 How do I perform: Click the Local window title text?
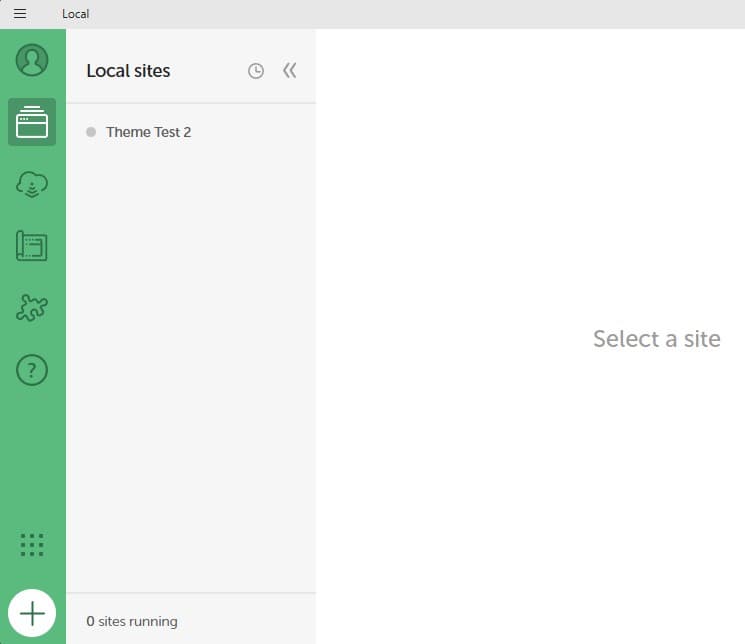[75, 14]
